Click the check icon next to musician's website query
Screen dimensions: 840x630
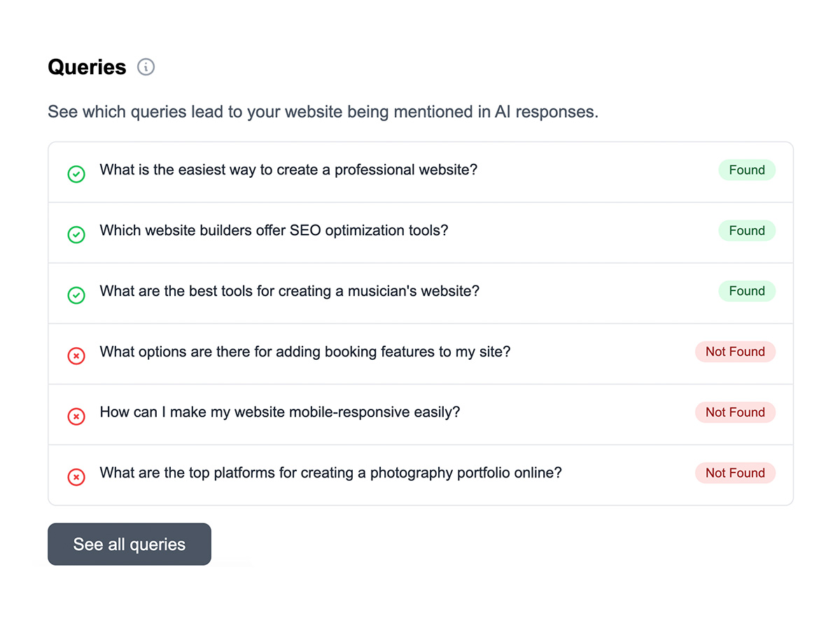(x=76, y=295)
